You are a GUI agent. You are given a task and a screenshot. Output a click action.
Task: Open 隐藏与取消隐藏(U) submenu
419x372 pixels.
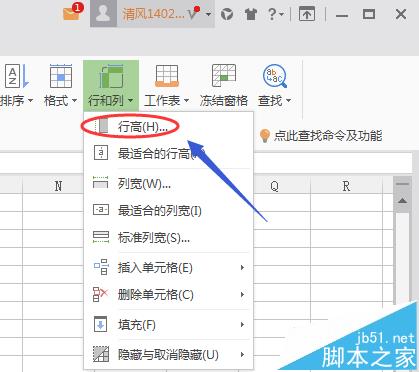pos(168,355)
